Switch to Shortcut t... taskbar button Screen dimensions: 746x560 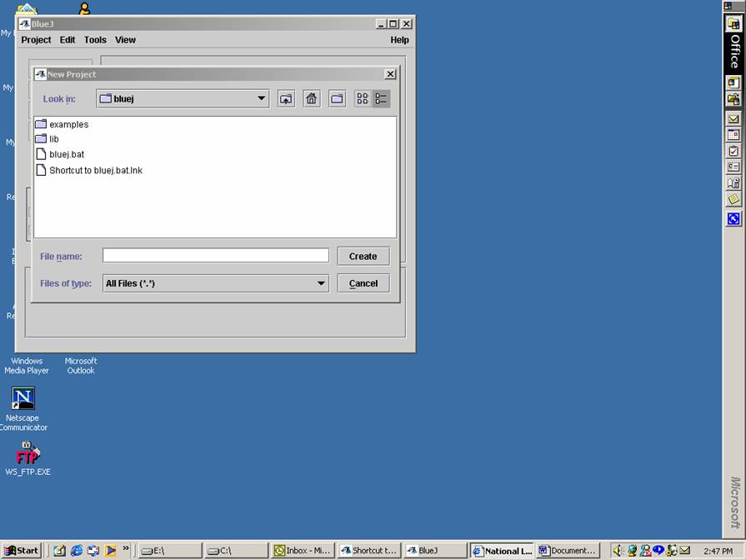pyautogui.click(x=369, y=551)
